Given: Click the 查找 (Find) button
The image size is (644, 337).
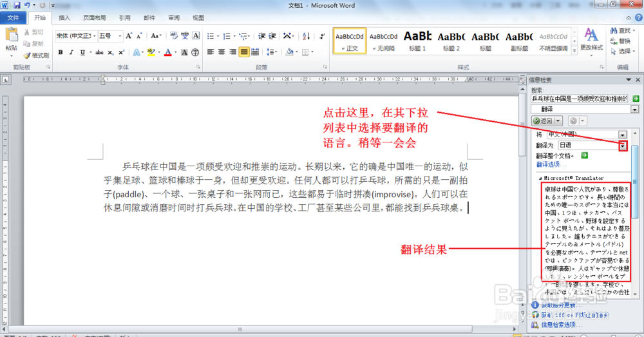Looking at the screenshot, I should point(621,31).
